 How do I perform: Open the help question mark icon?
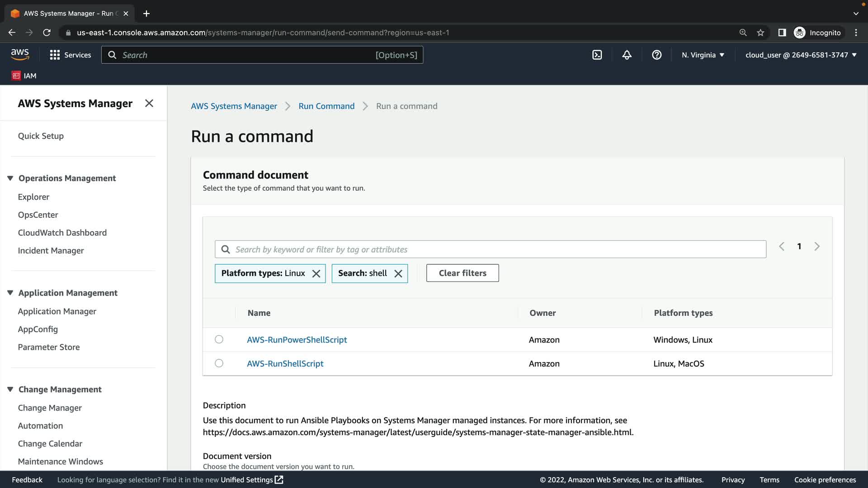(x=656, y=55)
